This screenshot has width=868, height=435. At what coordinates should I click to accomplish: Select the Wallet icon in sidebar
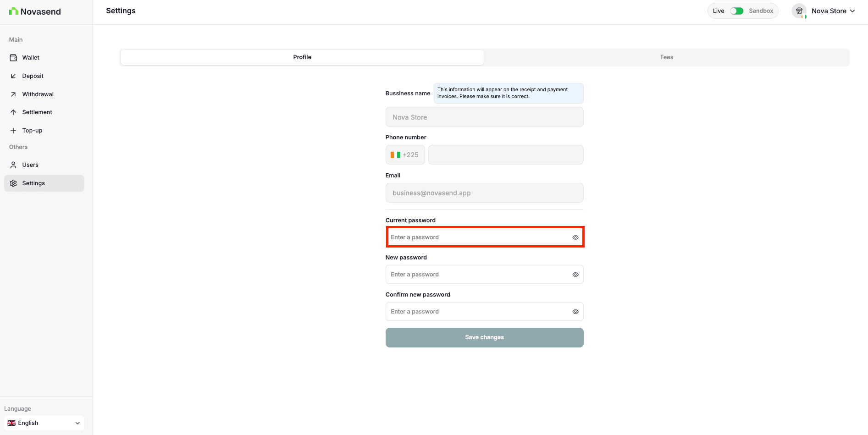pos(13,57)
